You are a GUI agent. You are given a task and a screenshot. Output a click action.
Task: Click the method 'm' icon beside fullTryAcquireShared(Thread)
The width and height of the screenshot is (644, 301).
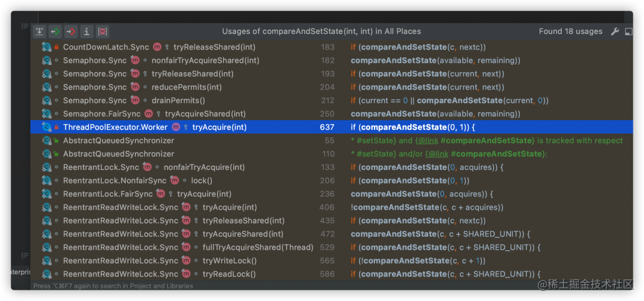(x=186, y=247)
